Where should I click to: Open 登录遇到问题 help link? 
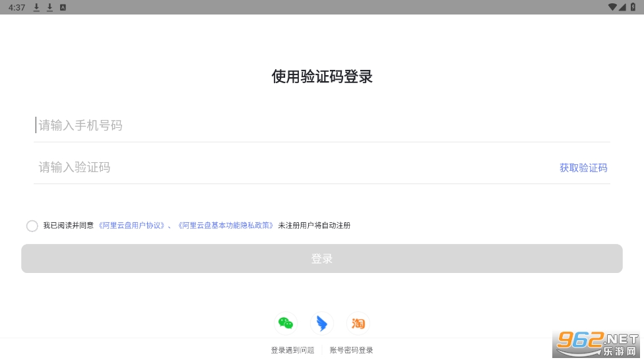[292, 350]
